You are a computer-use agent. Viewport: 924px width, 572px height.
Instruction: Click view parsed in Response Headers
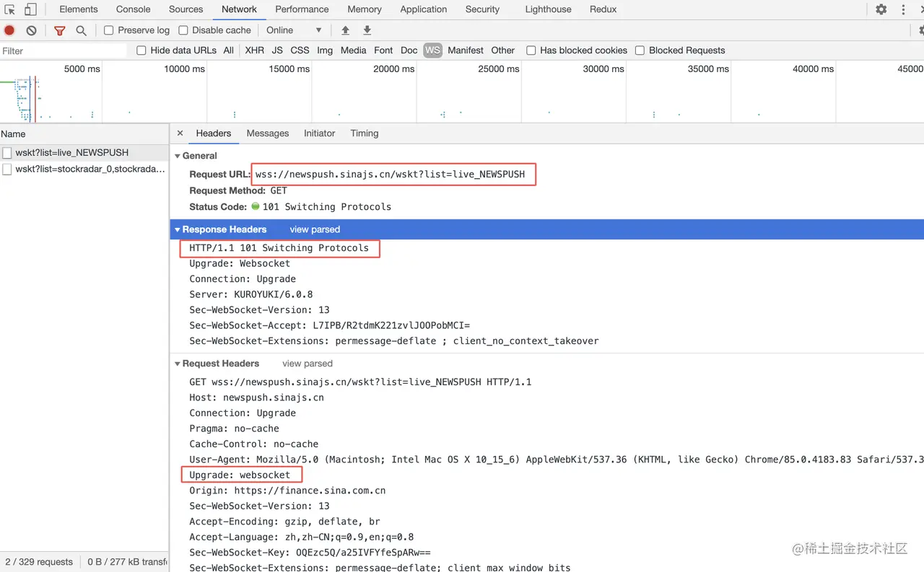315,229
